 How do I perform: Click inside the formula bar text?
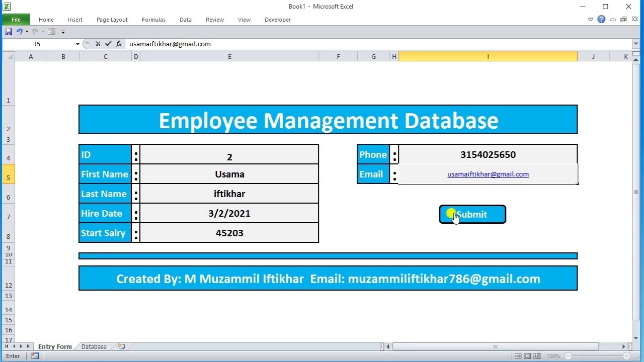coord(170,44)
